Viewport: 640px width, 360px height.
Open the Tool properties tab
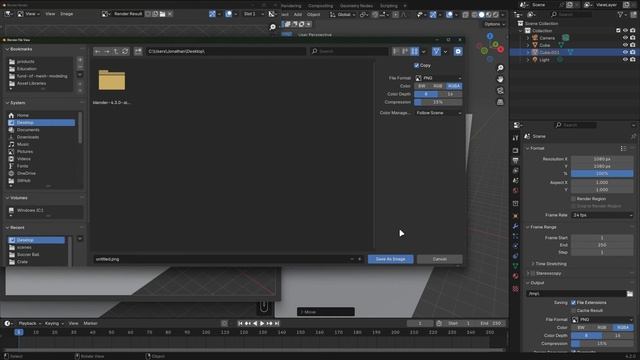[516, 138]
